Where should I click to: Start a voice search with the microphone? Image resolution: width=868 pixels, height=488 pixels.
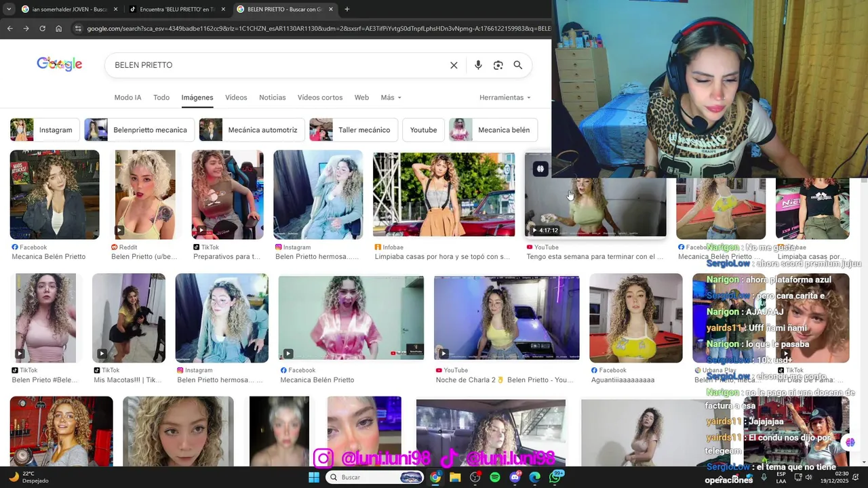[x=478, y=65]
